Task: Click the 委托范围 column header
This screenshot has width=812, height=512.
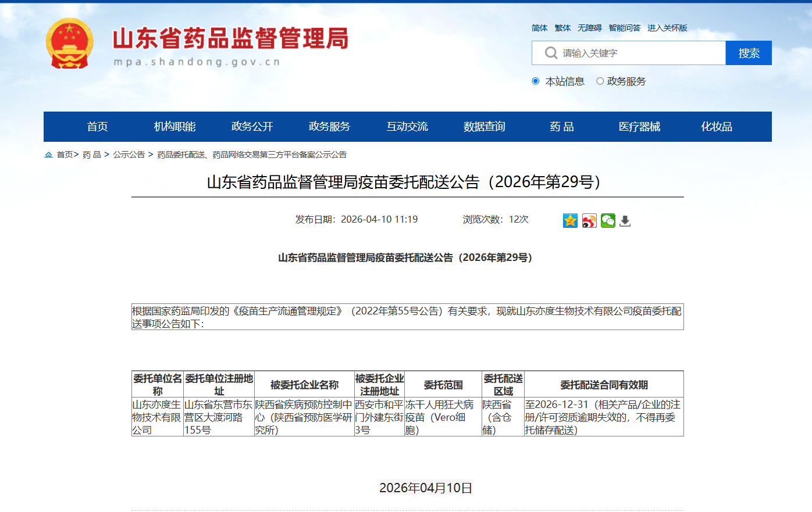Action: (x=443, y=385)
